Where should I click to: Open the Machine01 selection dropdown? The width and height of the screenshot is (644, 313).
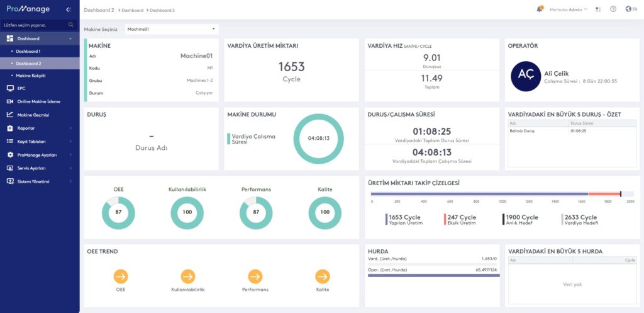coord(171,29)
